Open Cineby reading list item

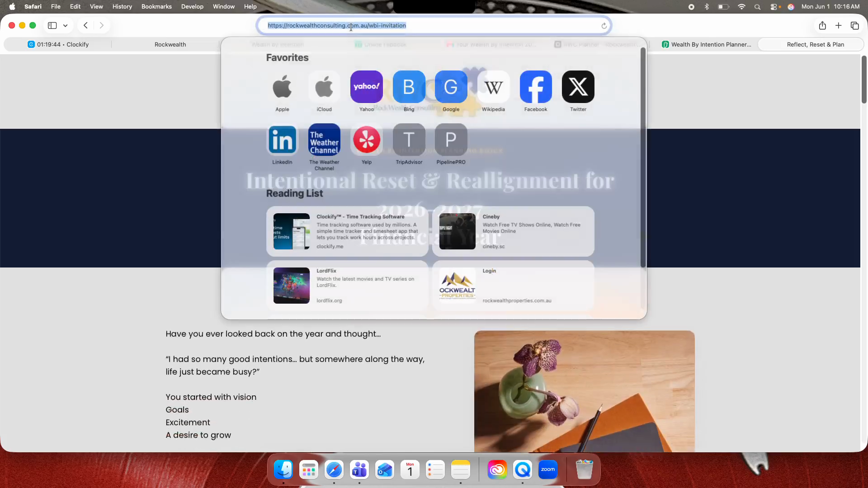[513, 231]
